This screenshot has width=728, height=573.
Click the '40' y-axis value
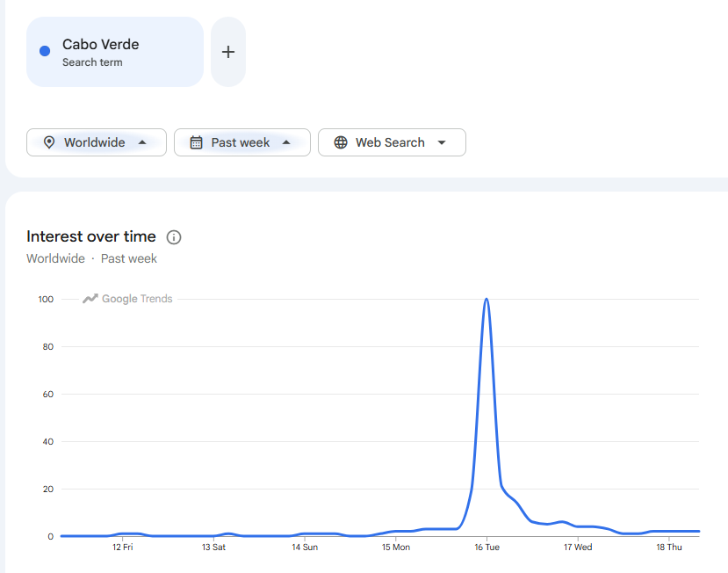point(47,441)
